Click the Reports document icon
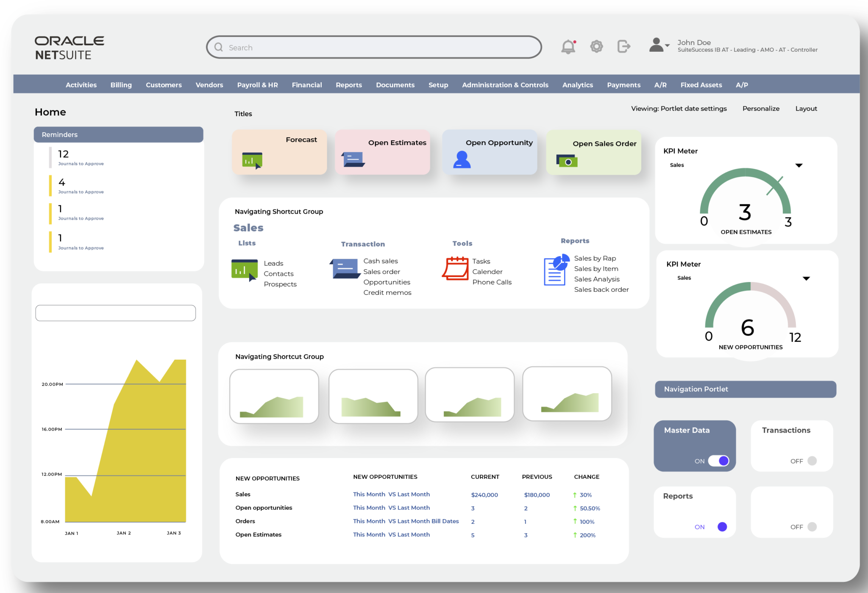The height and width of the screenshot is (593, 868). 555,270
